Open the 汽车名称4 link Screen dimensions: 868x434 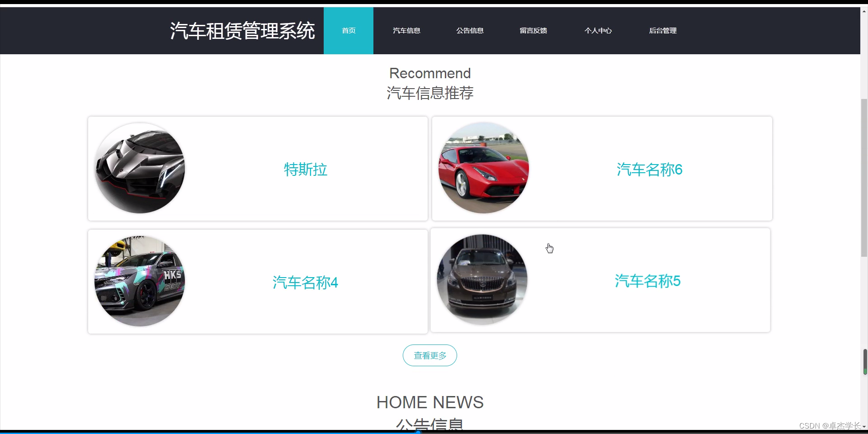click(x=305, y=283)
